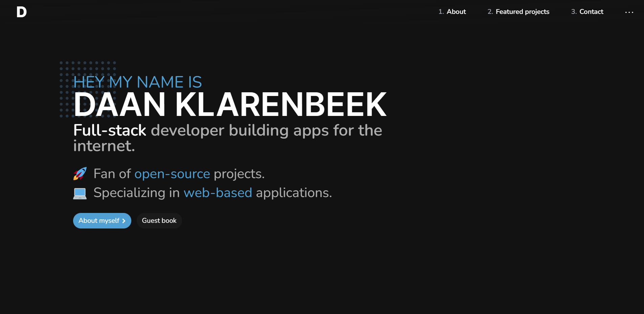Go to the About section
Image resolution: width=644 pixels, height=314 pixels.
[452, 11]
